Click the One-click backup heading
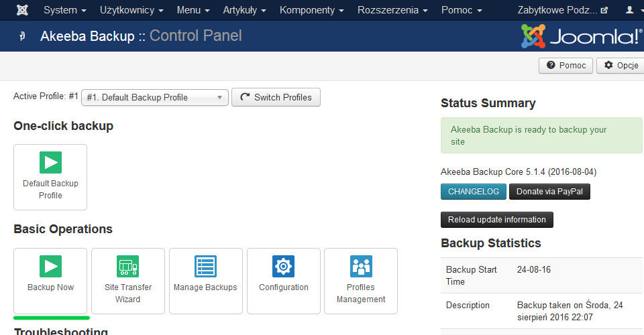The width and height of the screenshot is (644, 335). [x=63, y=126]
